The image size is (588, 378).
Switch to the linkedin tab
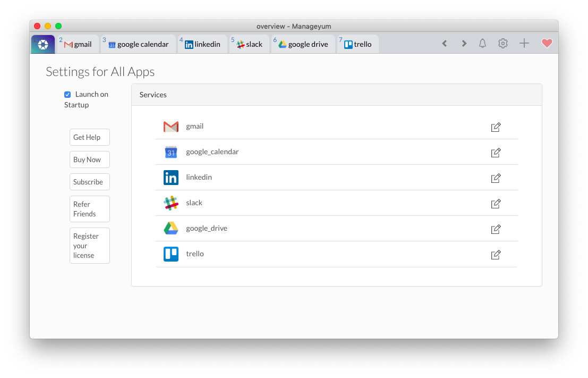[x=202, y=44]
